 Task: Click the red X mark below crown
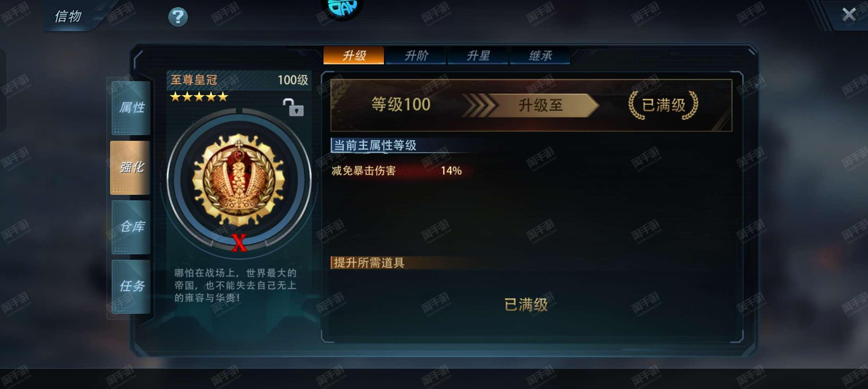click(239, 242)
